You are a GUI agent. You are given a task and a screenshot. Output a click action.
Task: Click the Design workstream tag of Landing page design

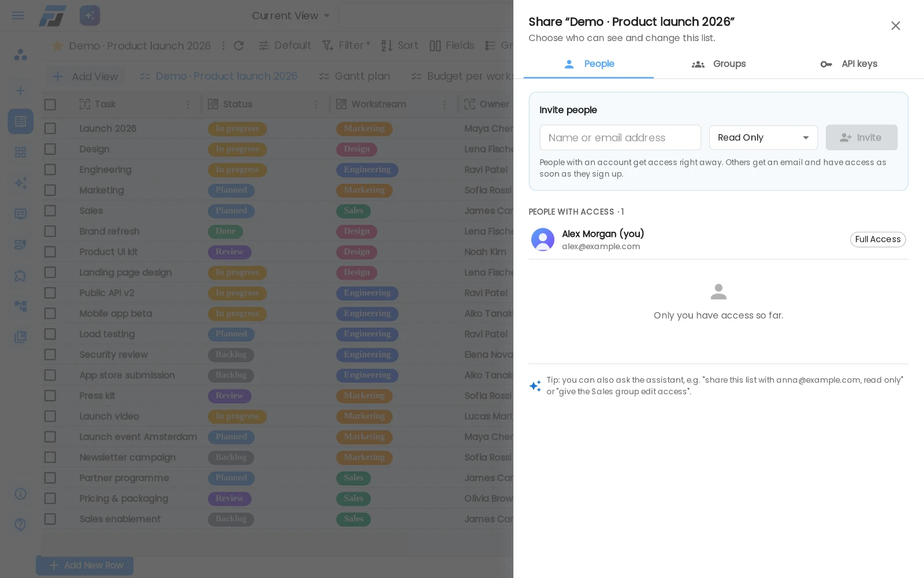357,272
